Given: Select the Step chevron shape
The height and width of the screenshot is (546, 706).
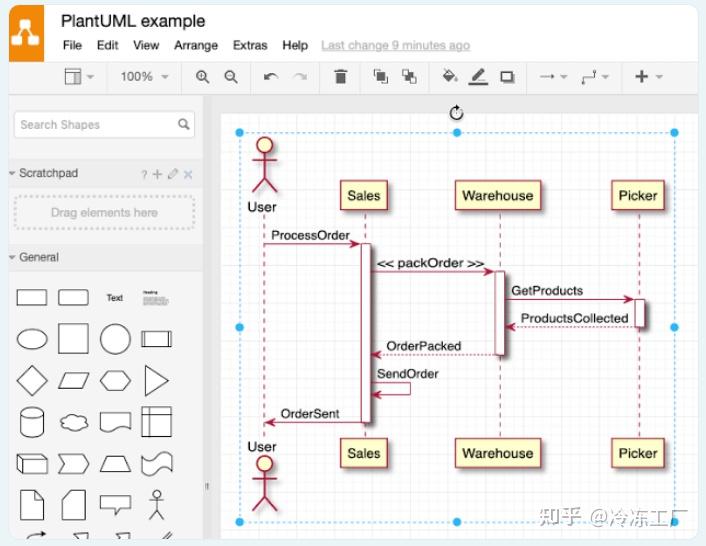Looking at the screenshot, I should click(x=73, y=464).
